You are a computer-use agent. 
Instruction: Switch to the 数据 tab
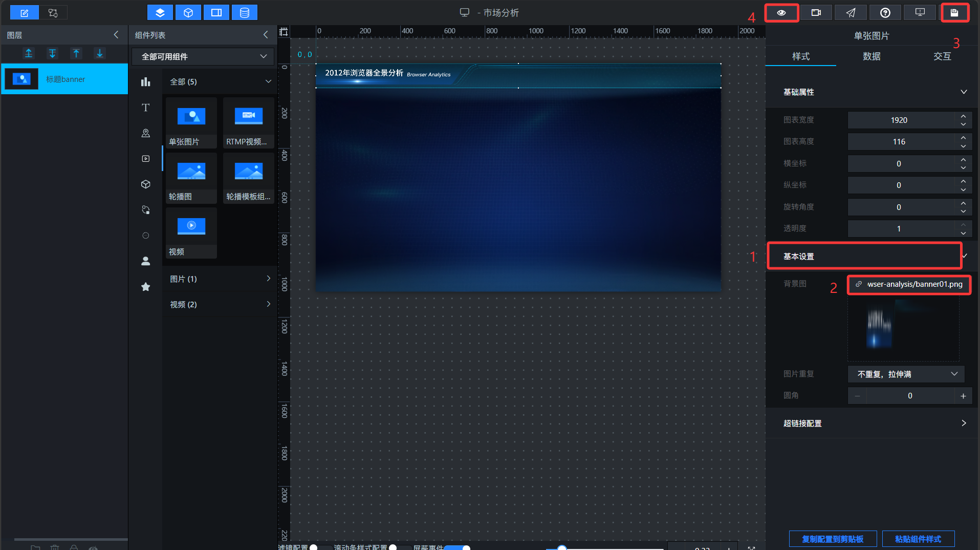[872, 56]
